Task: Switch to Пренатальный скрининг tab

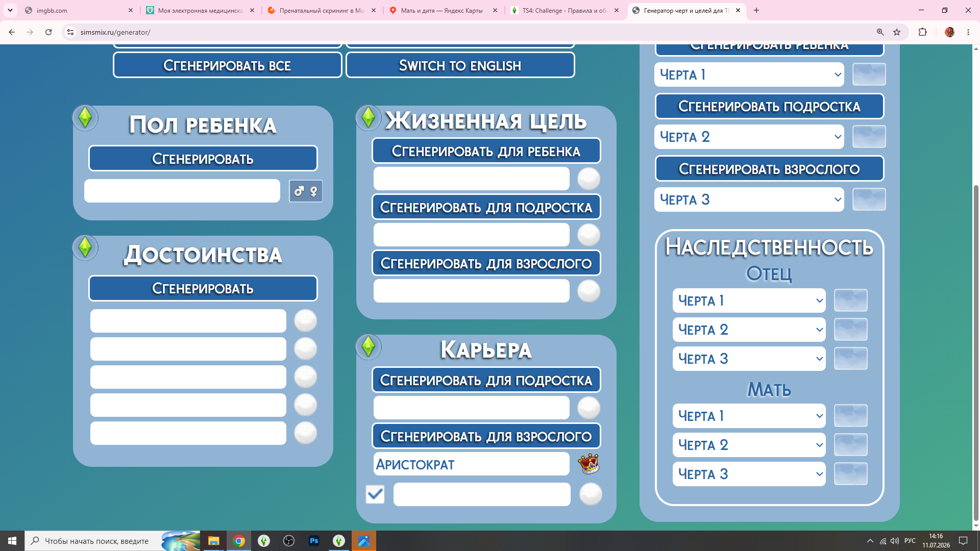Action: pyautogui.click(x=322, y=10)
